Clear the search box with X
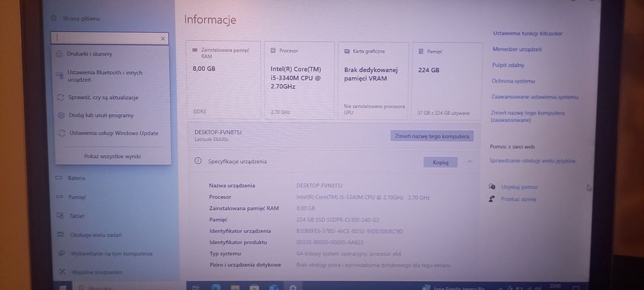The image size is (644, 290). (163, 39)
